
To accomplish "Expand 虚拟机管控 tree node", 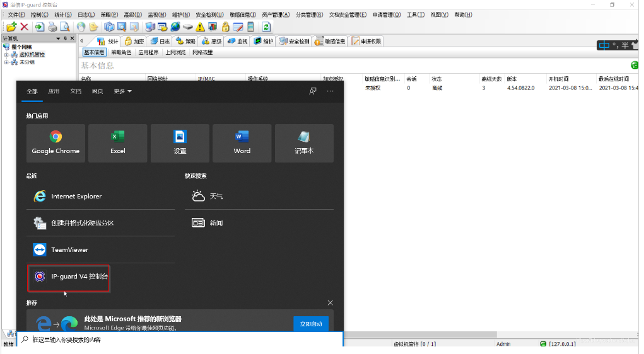I will [x=6, y=55].
